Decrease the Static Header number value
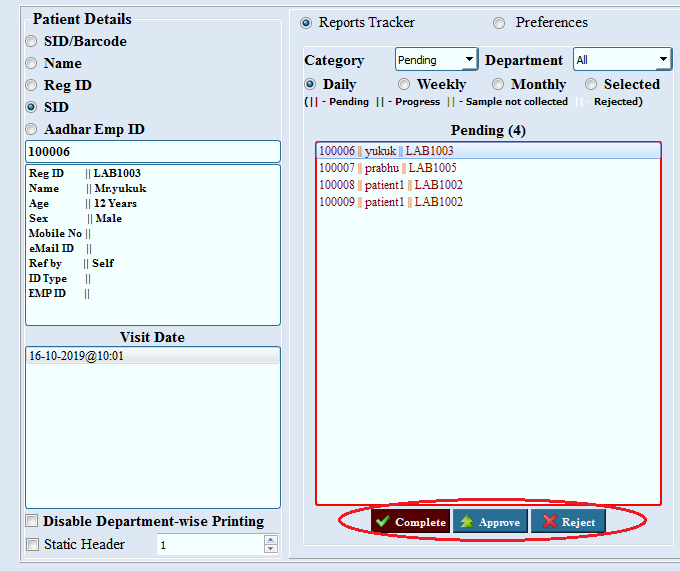Image resolution: width=680 pixels, height=571 pixels. pyautogui.click(x=271, y=548)
